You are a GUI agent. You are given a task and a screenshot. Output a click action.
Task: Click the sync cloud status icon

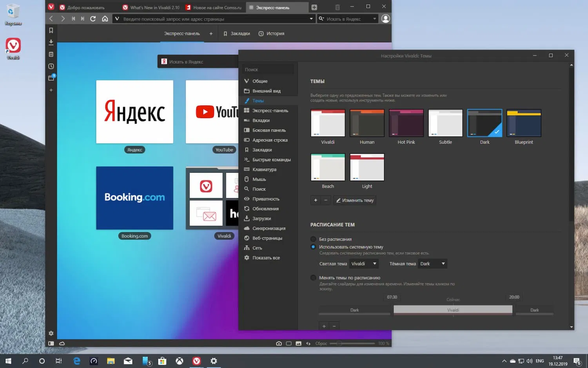62,343
